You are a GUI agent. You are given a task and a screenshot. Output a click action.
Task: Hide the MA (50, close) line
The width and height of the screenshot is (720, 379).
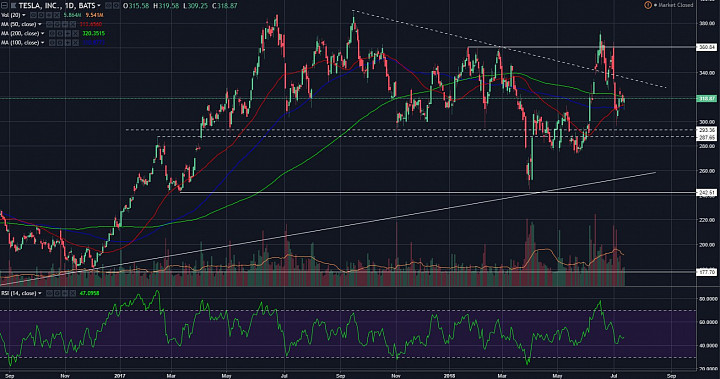click(x=49, y=24)
